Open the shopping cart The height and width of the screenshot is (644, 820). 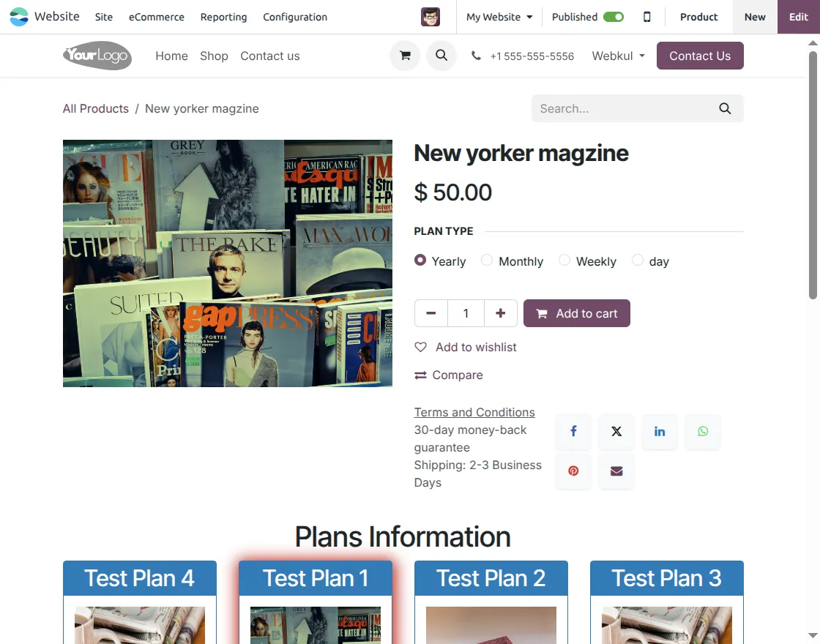(405, 56)
